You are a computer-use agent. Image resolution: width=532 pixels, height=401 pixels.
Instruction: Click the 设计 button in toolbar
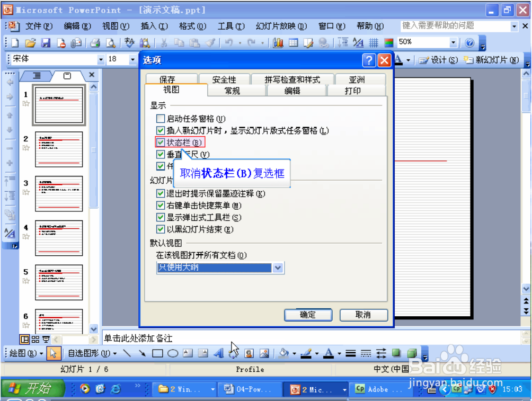438,60
